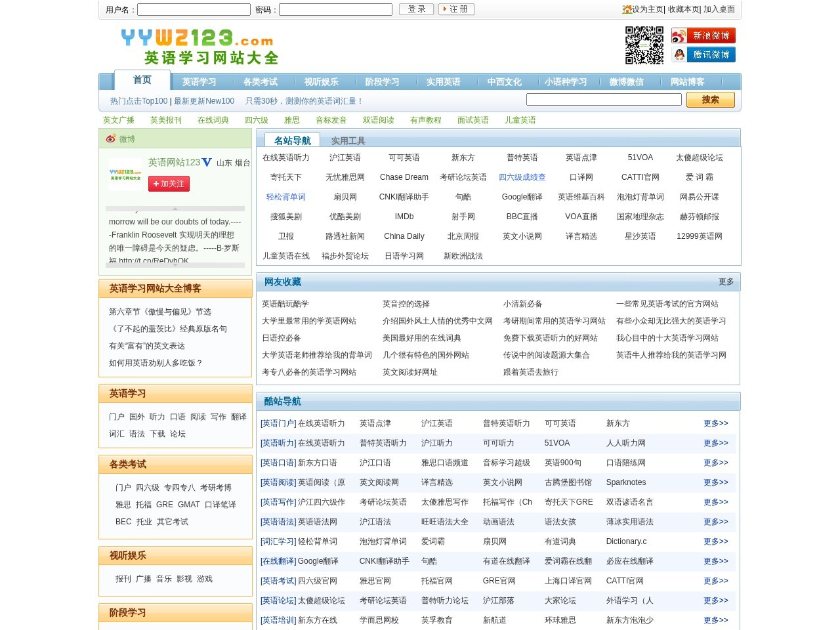Show more in [英语阅读] row
The height and width of the screenshot is (630, 840).
716,482
